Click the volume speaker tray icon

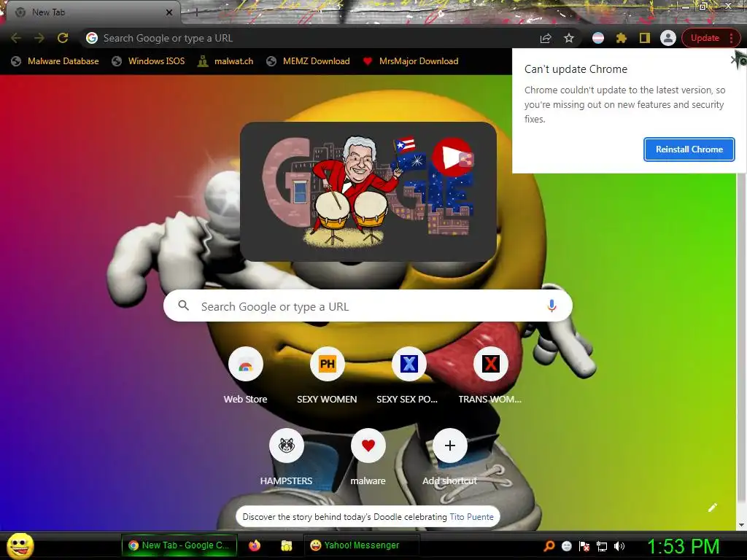(619, 546)
